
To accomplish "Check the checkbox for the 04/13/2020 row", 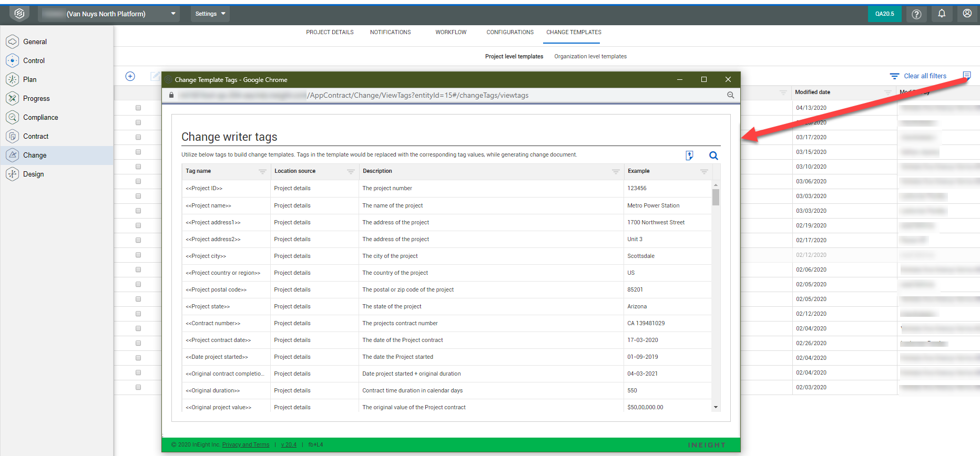I will pos(138,108).
